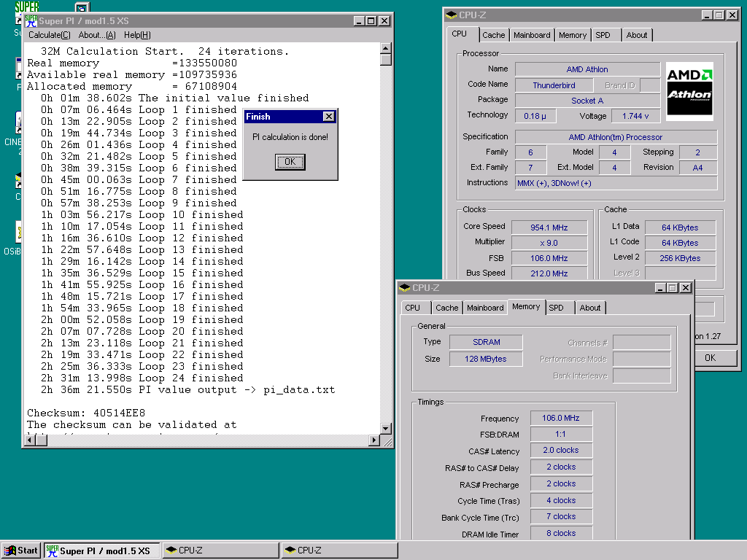
Task: Click scroll down arrow in Super PI
Action: pos(386,429)
